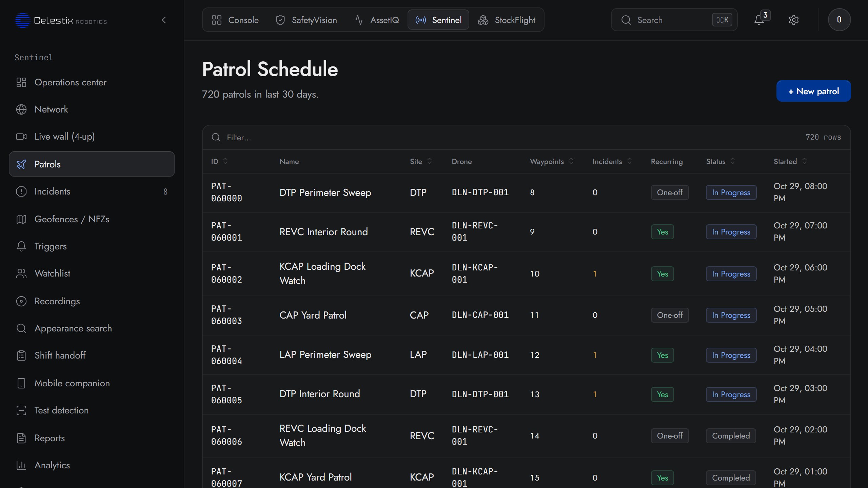The image size is (868, 488).
Task: Click Yes recurring badge for PAT-060004
Action: [x=662, y=355]
